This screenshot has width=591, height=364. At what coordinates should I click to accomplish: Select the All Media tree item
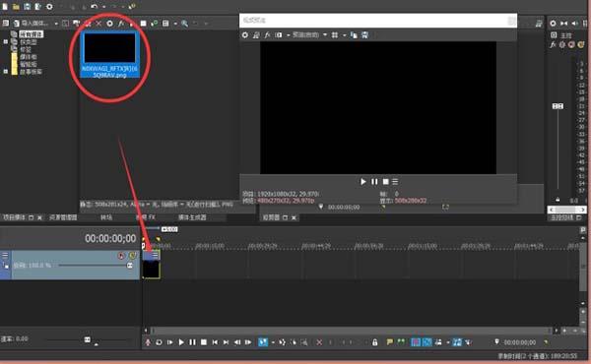31,34
